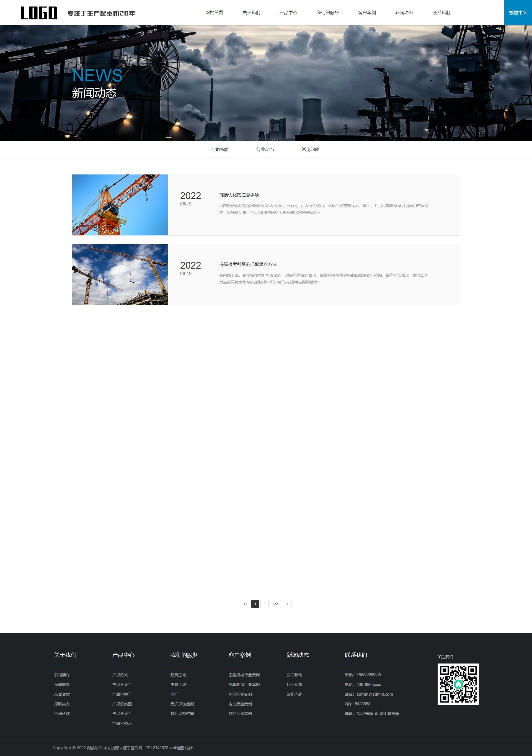
Task: Open footer link 产品分类五
Action: 122,714
